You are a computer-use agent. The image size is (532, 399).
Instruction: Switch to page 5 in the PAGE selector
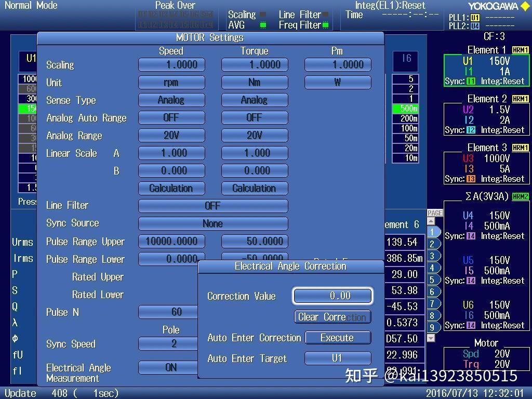pos(433,280)
